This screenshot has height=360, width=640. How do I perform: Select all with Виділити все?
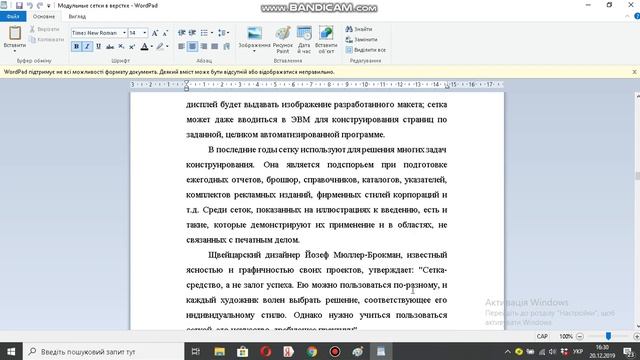365,50
